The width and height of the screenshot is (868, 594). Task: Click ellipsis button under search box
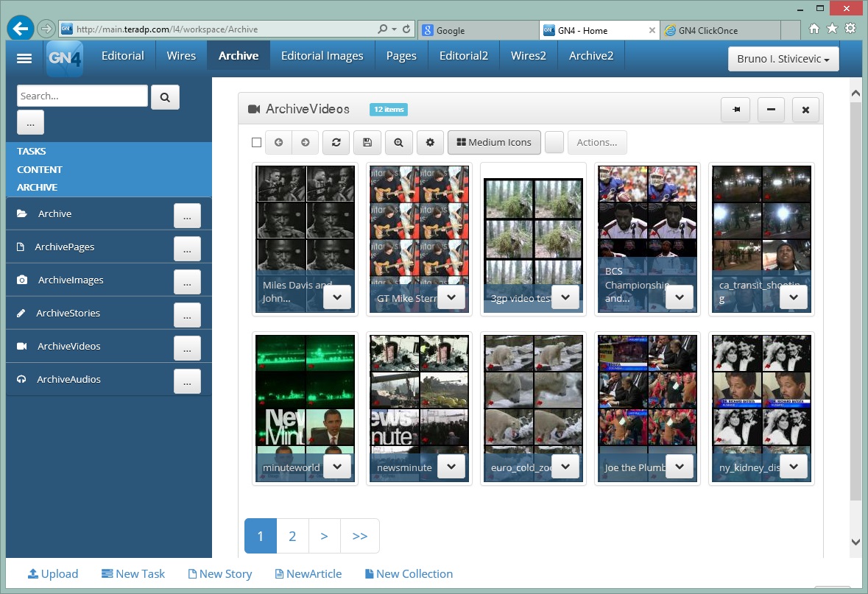coord(30,122)
